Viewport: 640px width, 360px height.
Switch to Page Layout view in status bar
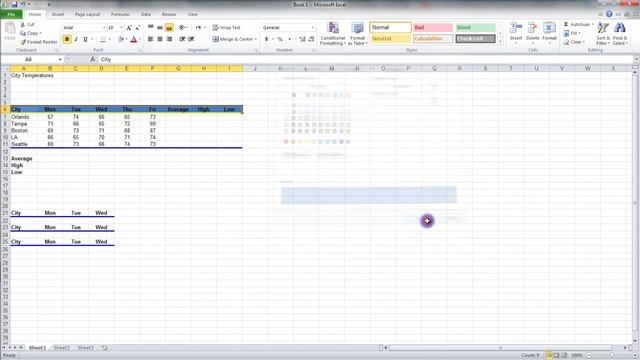557,356
